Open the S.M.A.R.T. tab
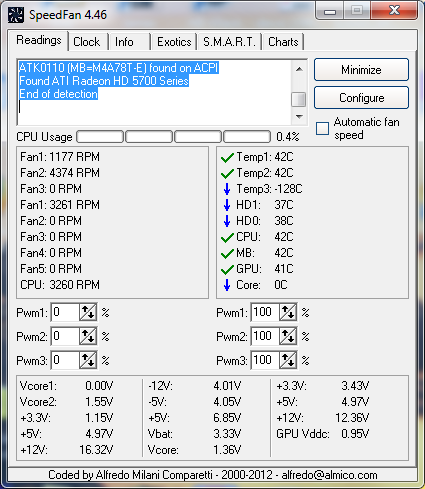The height and width of the screenshot is (489, 425). [x=229, y=42]
